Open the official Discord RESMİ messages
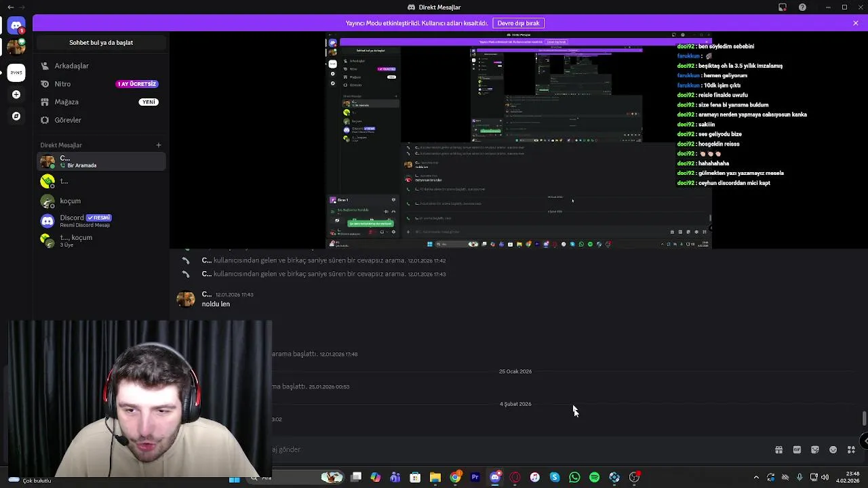 100,221
